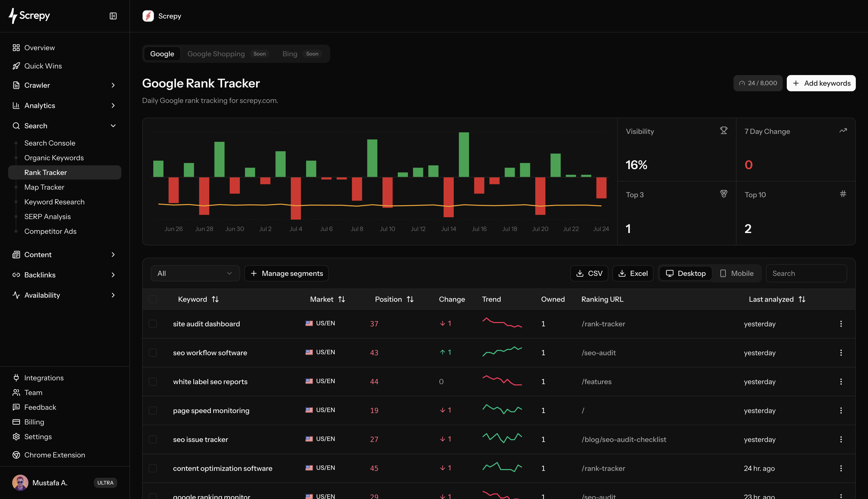This screenshot has height=499, width=868.
Task: Expand the Analytics menu chevron
Action: [113, 105]
